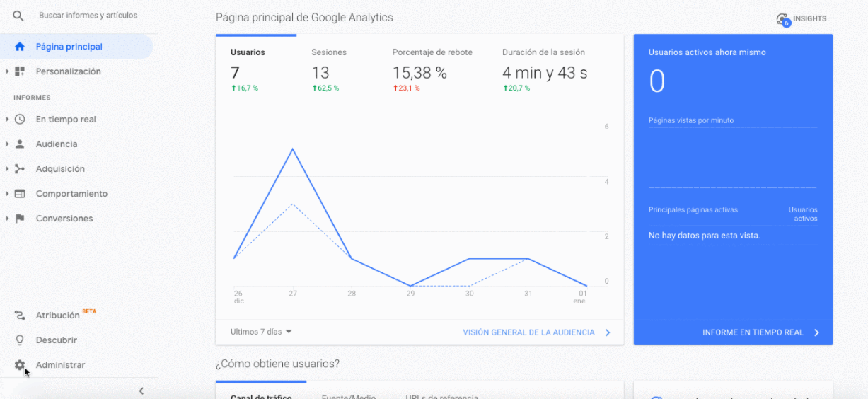Open the Administrar settings link
Screen dimensions: 868x399
click(60, 365)
